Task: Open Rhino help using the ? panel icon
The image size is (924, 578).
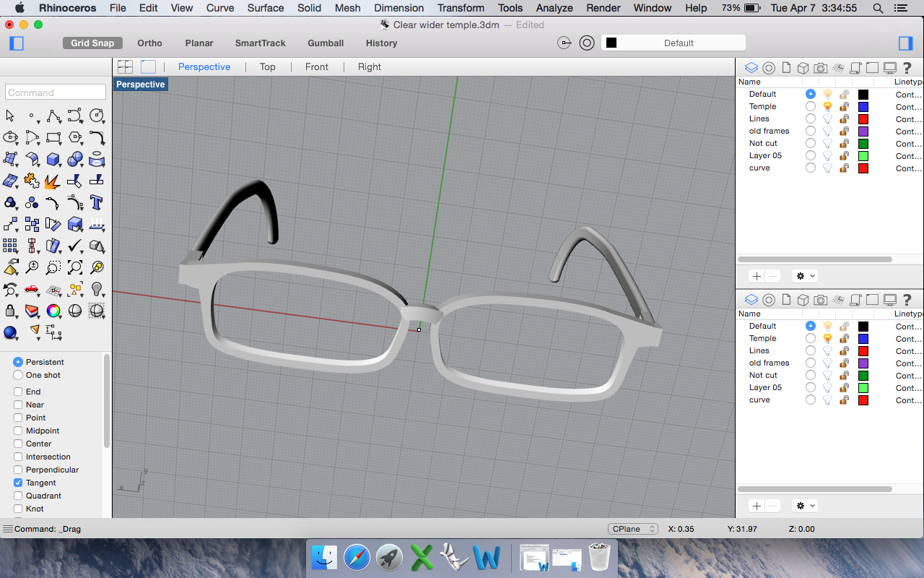Action: 907,67
